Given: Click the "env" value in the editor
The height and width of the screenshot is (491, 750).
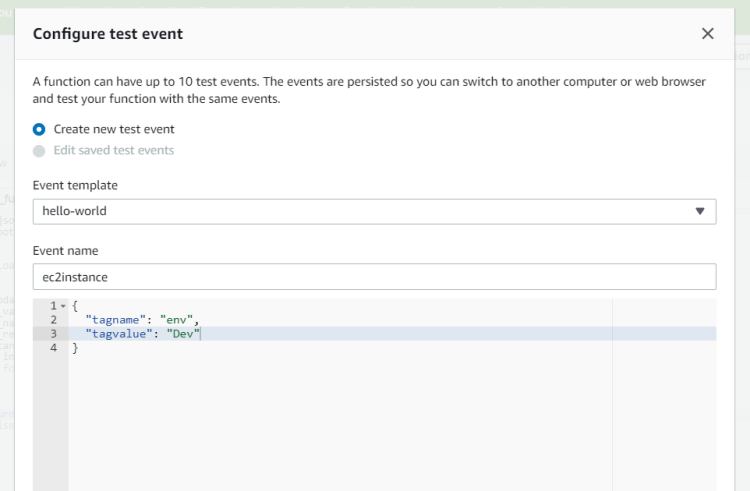Looking at the screenshot, I should [x=176, y=320].
